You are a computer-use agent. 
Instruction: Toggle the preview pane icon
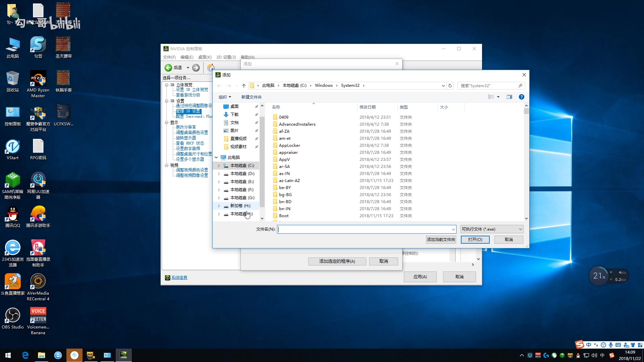click(x=509, y=97)
